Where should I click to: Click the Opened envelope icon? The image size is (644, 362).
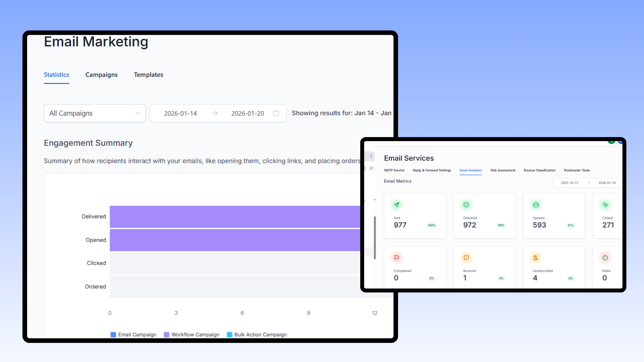536,205
